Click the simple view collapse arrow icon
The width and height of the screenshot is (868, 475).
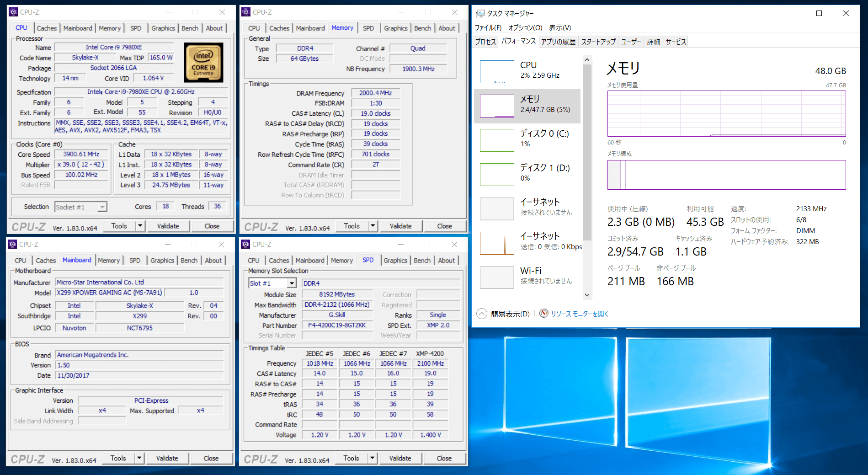(482, 314)
